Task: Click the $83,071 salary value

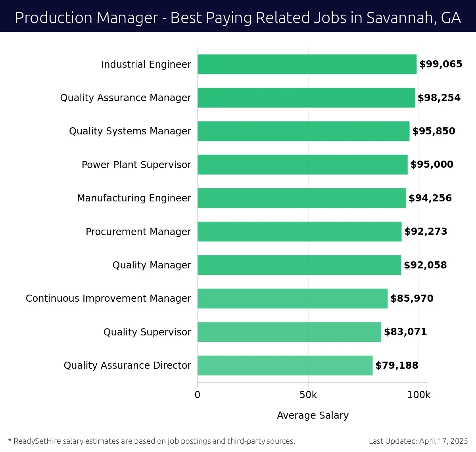Action: click(405, 332)
